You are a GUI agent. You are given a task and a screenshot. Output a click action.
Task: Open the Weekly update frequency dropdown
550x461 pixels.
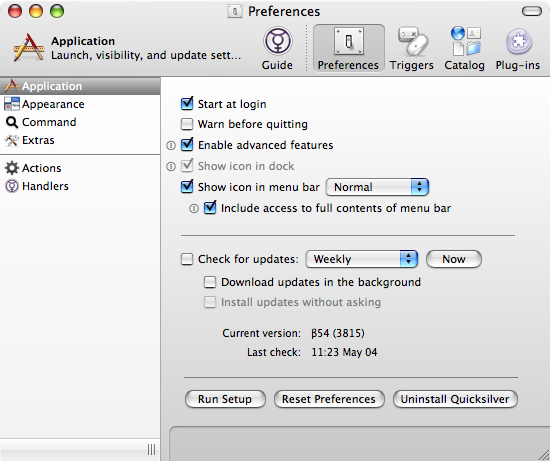[x=362, y=259]
